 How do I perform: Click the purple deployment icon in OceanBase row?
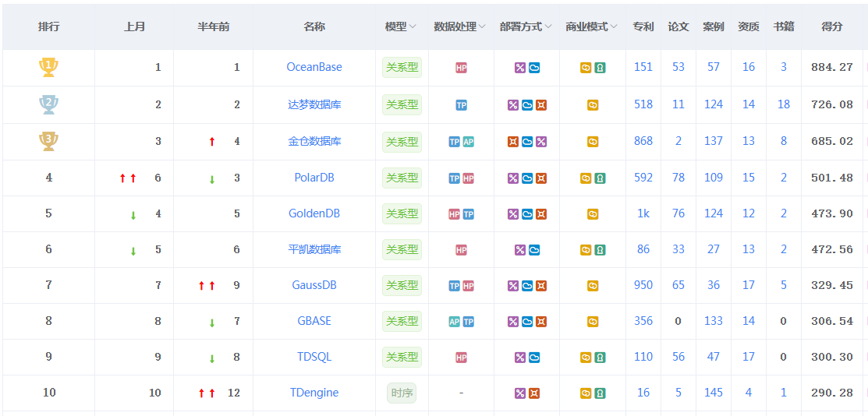click(x=520, y=68)
